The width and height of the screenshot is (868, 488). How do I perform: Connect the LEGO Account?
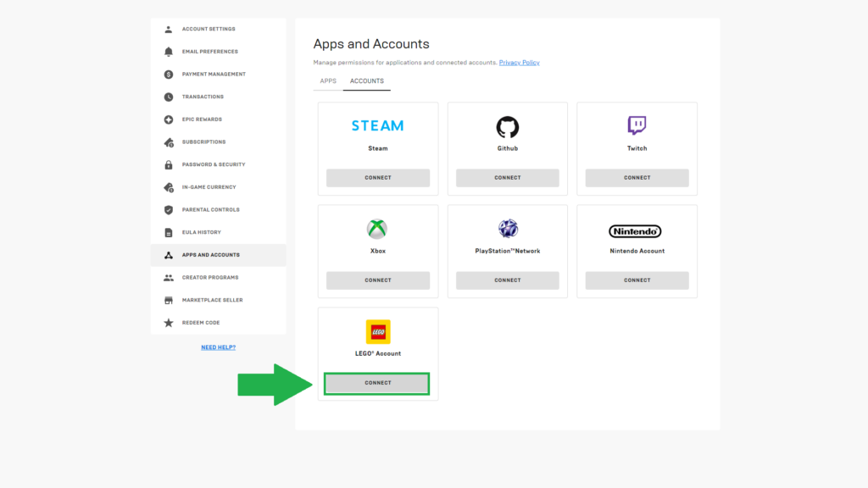coord(377,383)
